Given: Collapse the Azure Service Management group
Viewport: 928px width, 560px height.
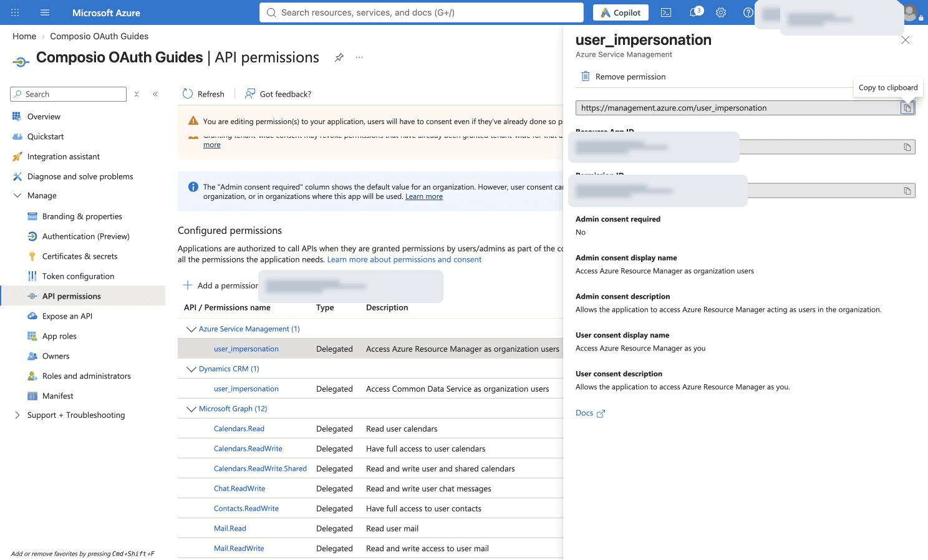Looking at the screenshot, I should [x=191, y=329].
